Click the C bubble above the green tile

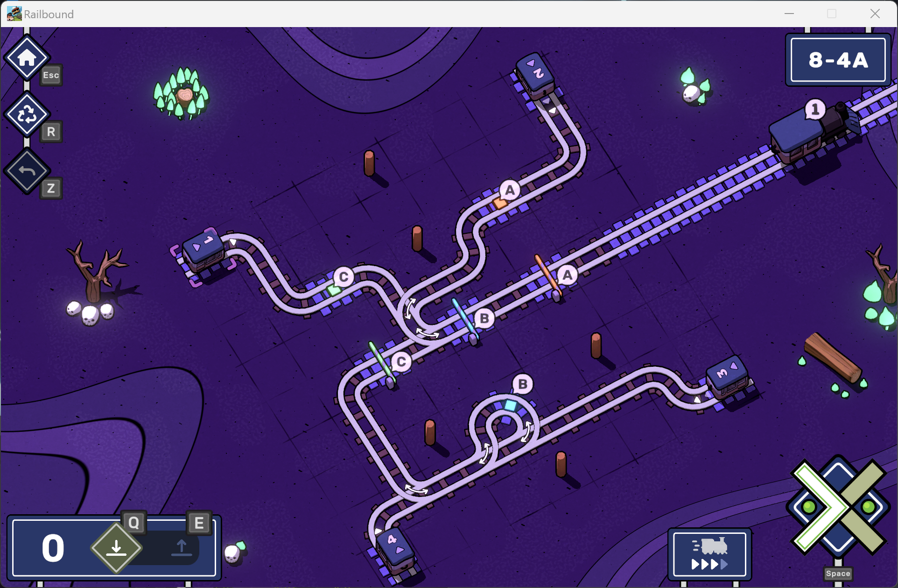344,277
